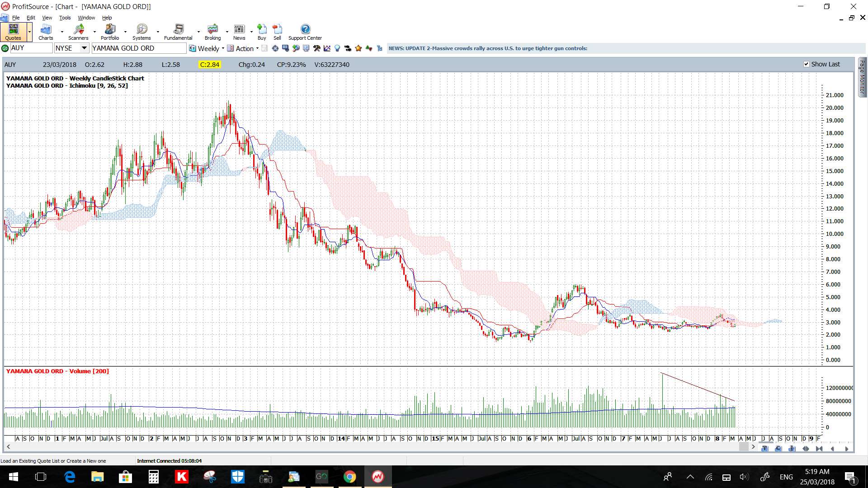Open the Fundamental data icon
Screen dimensions: 868x488
(x=178, y=32)
